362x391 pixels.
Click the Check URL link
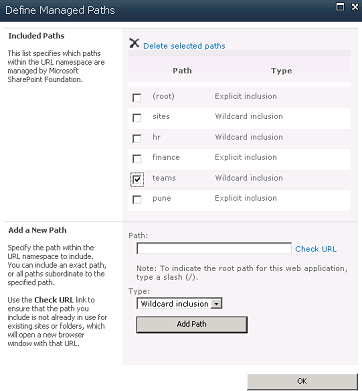coord(316,249)
